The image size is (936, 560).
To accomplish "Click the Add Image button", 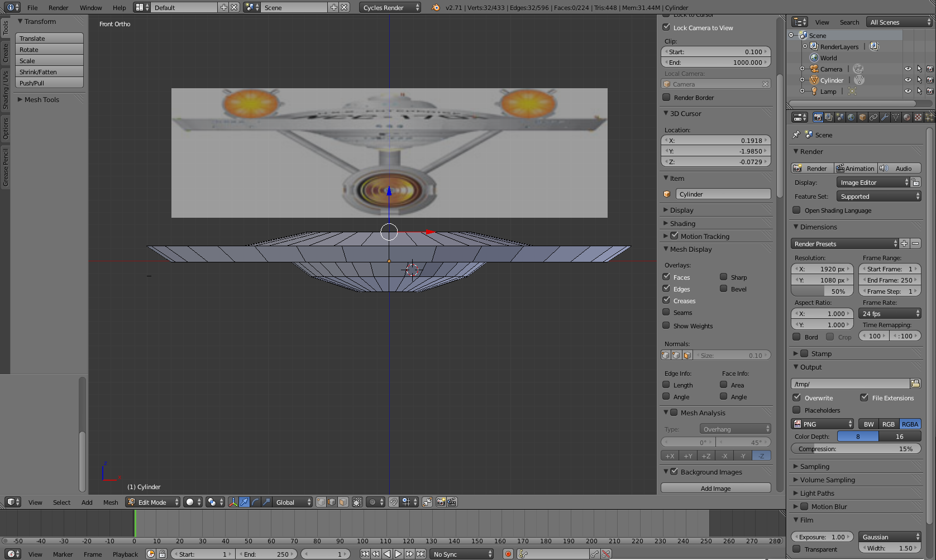I will 716,488.
